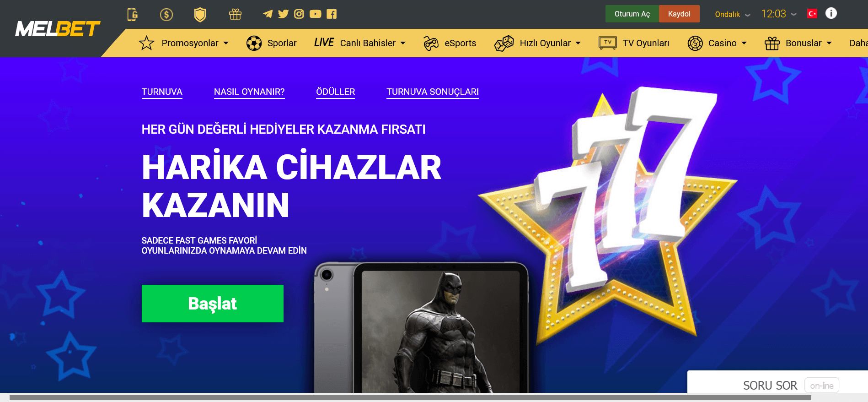Expand the Ondalık odds format dropdown

pos(733,14)
